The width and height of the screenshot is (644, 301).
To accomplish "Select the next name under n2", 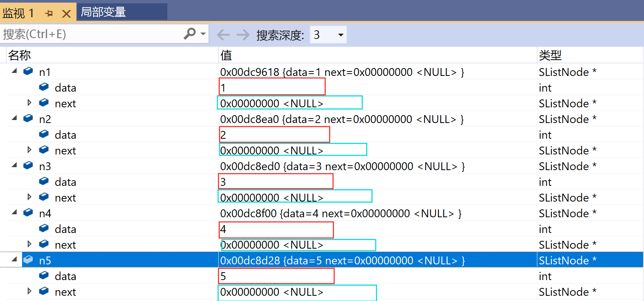I will tap(66, 151).
